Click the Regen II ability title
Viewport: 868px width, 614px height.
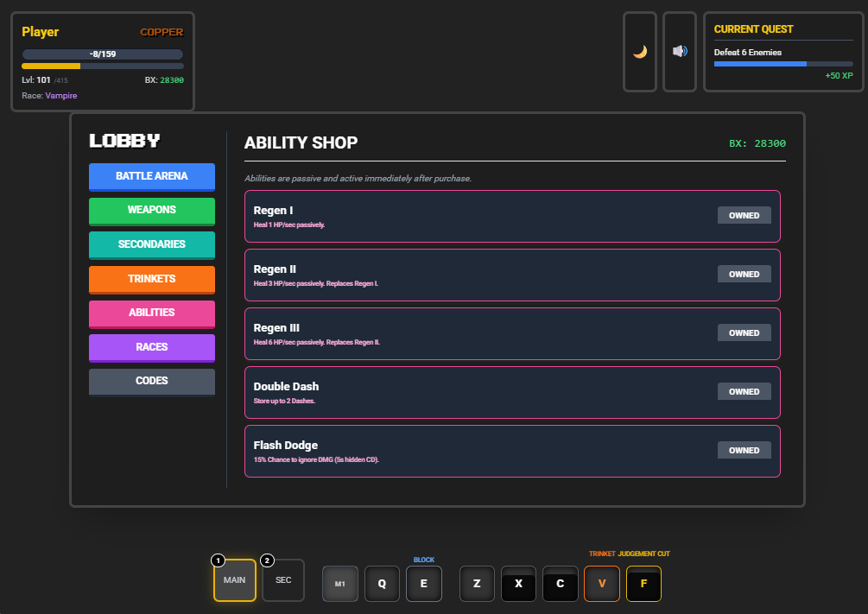click(275, 269)
